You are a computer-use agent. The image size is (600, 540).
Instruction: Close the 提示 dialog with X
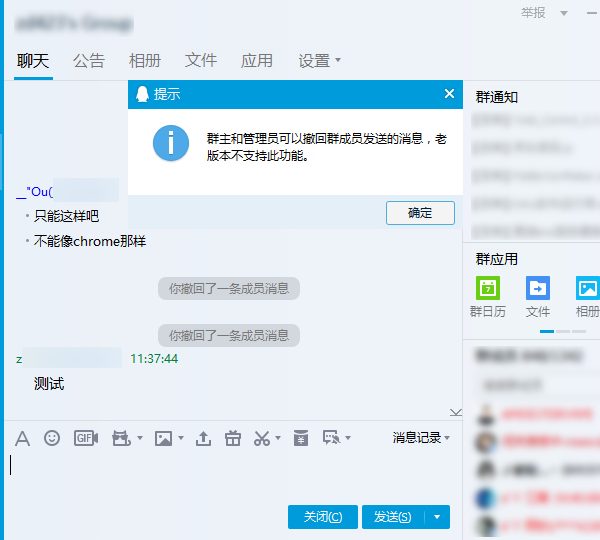tap(449, 94)
